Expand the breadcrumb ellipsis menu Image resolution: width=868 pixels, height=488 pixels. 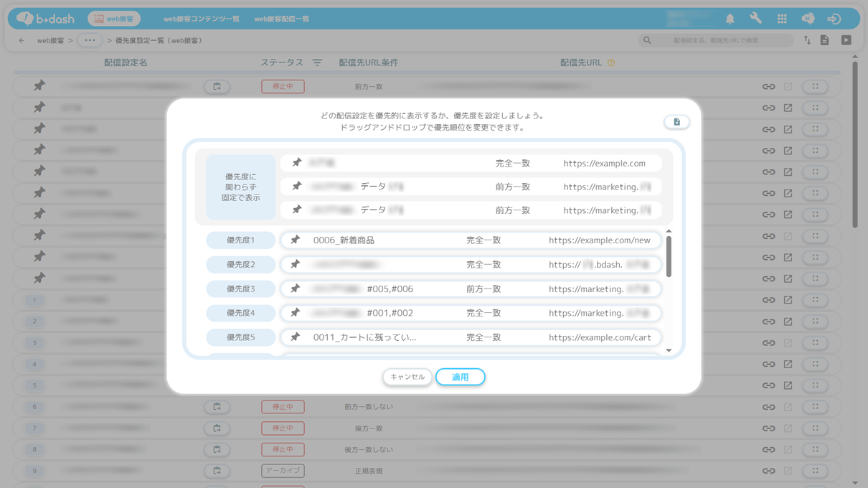click(90, 41)
